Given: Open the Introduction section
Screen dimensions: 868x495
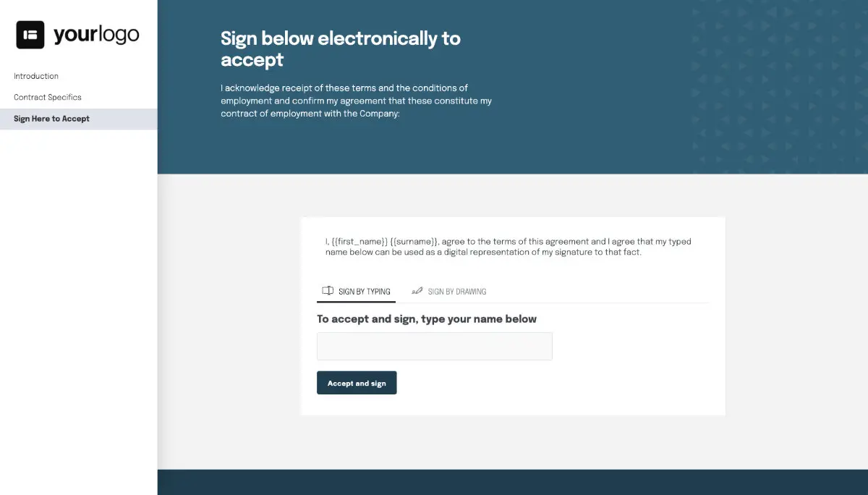Looking at the screenshot, I should tap(36, 76).
